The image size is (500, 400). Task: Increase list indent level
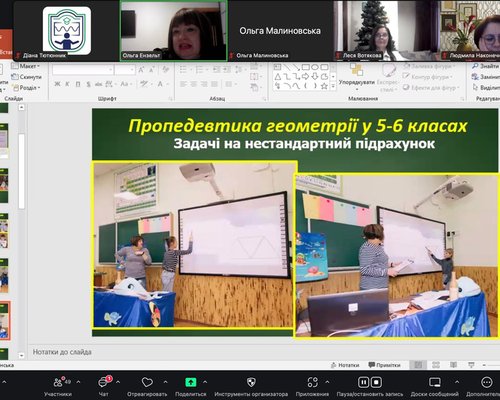click(x=227, y=70)
